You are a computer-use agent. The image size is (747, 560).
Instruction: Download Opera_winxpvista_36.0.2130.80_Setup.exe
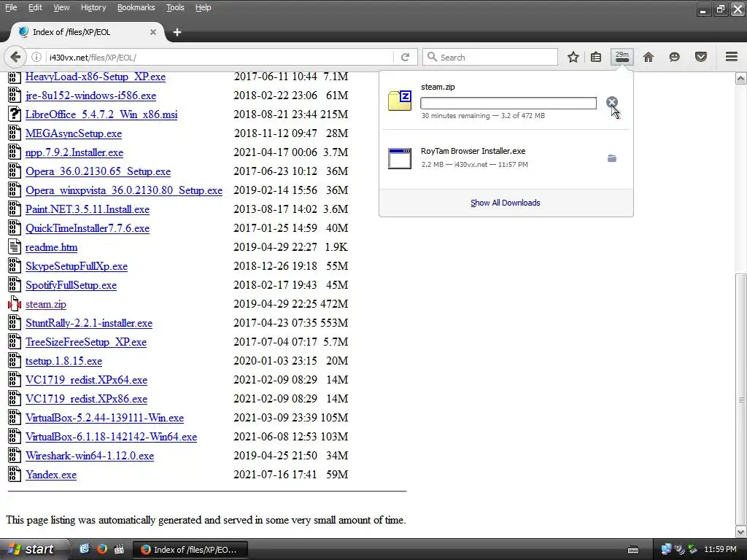pyautogui.click(x=124, y=190)
